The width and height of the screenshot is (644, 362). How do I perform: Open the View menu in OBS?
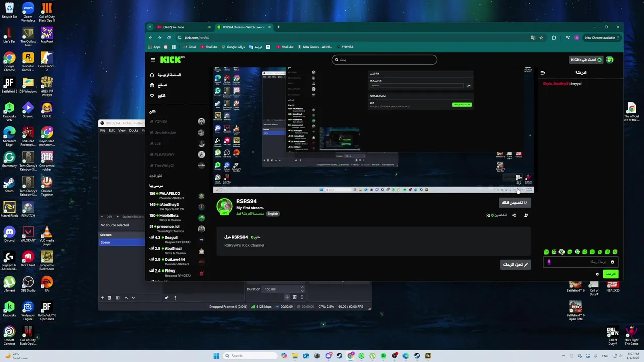[x=122, y=130]
